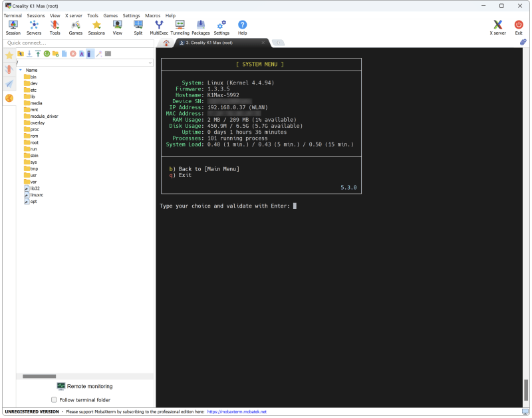Collapse the root / directory tree

[x=20, y=69]
